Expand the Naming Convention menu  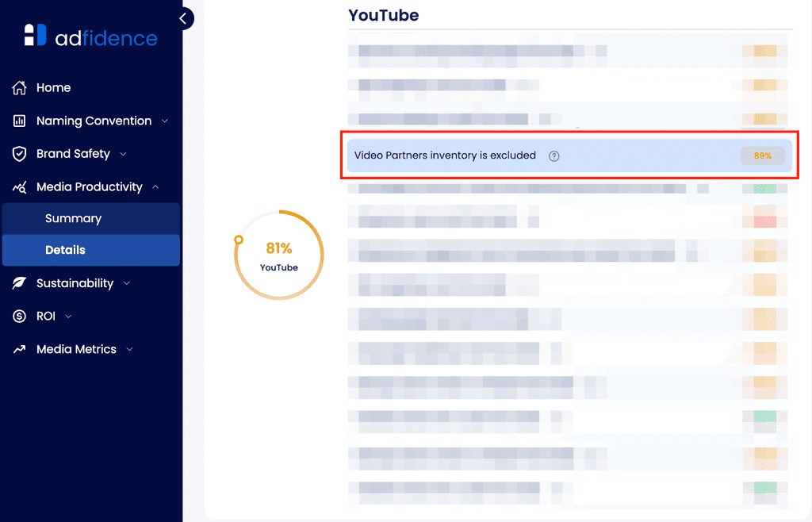coord(165,121)
